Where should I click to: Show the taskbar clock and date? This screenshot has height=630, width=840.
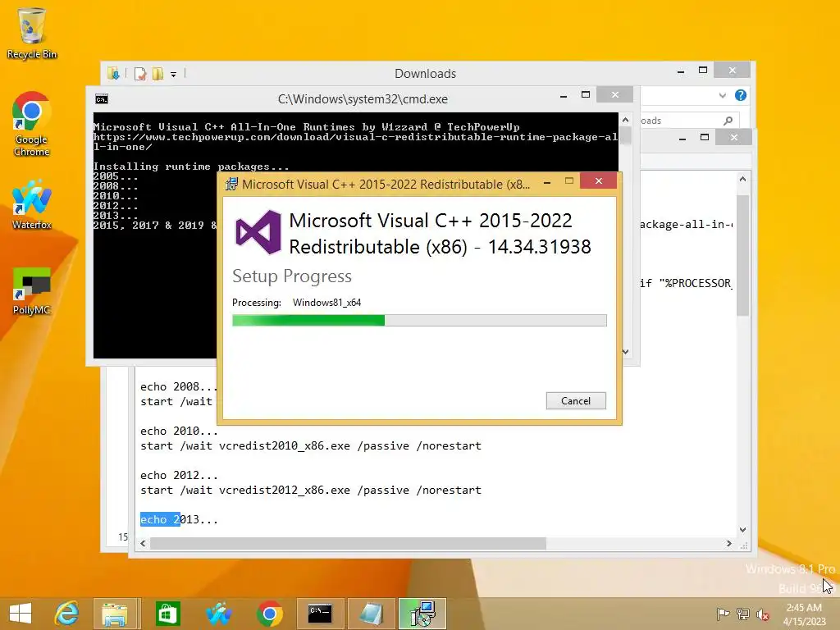coord(804,614)
